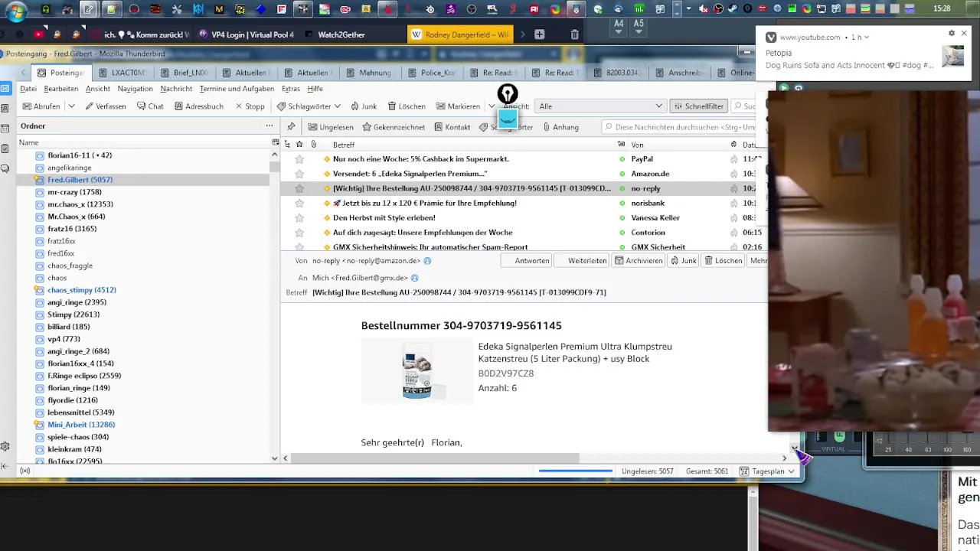Viewport: 980px width, 551px height.
Task: Toggle the Kontakt quick filter
Action: point(452,127)
